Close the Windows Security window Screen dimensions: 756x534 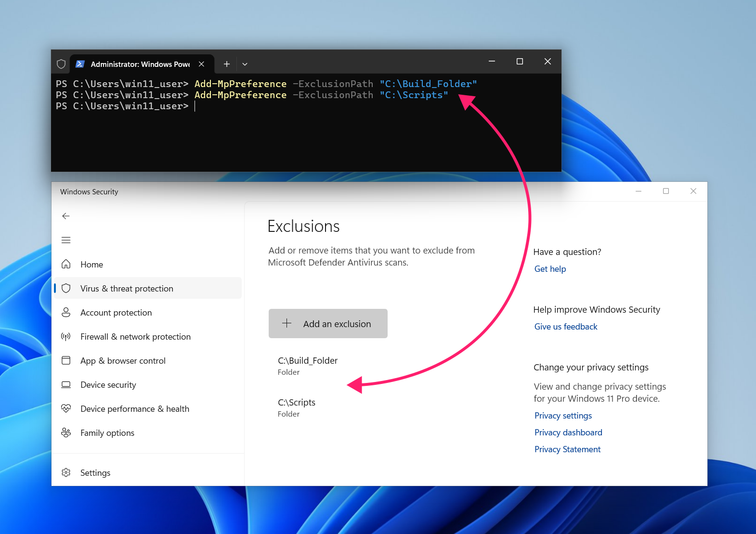pos(693,191)
